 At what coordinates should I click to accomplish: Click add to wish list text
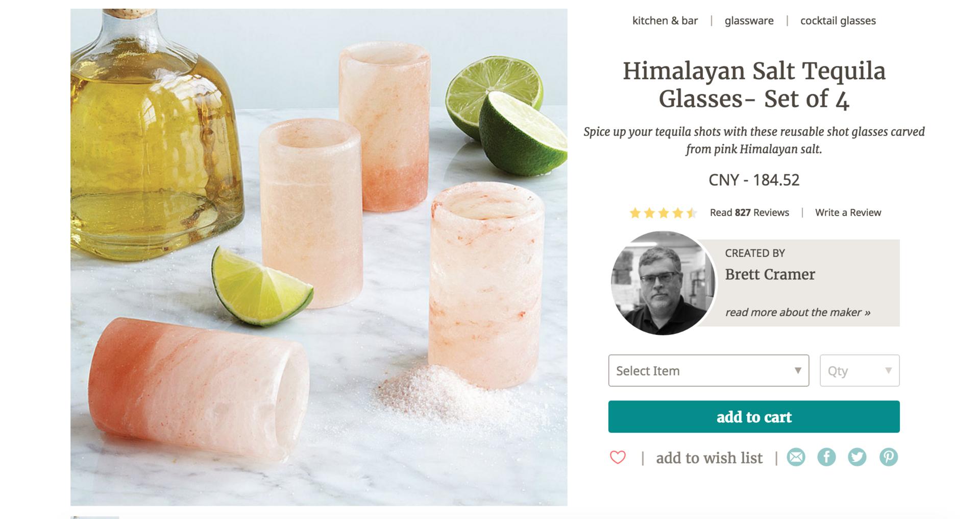tap(709, 458)
